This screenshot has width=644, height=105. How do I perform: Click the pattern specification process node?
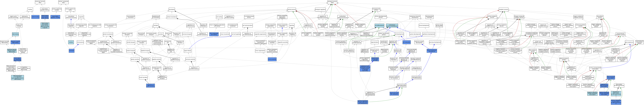pos(384,34)
